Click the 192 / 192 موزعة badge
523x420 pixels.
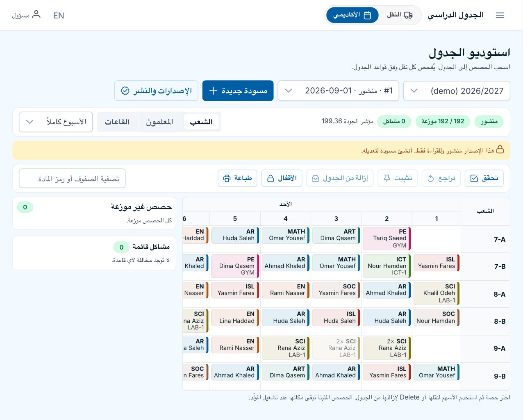443,121
